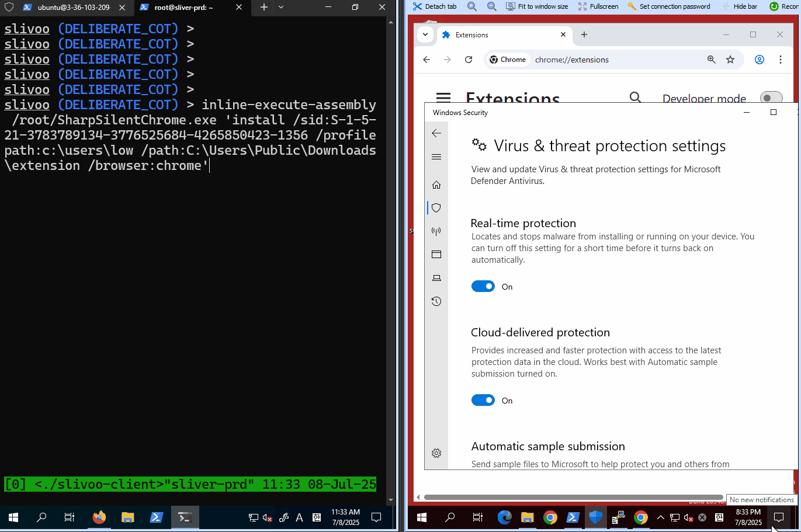
Task: Click the Chrome site info chip
Action: pyautogui.click(x=508, y=60)
